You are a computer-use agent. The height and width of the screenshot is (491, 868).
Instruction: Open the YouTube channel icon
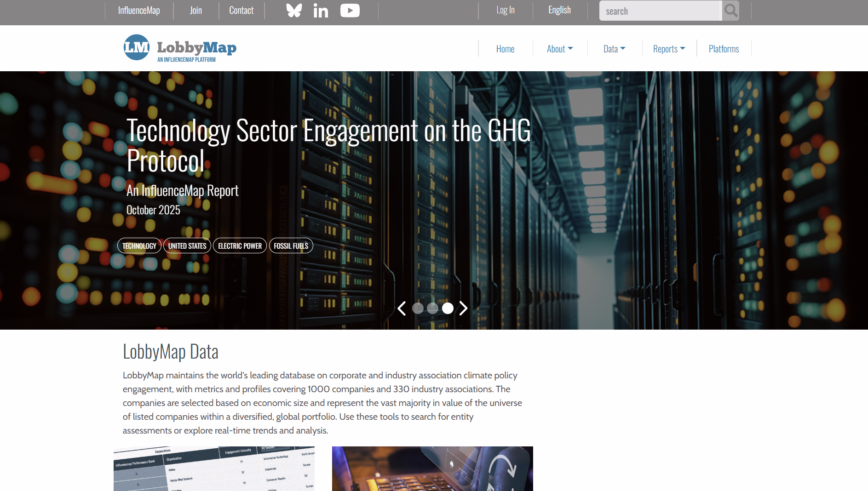(x=350, y=11)
